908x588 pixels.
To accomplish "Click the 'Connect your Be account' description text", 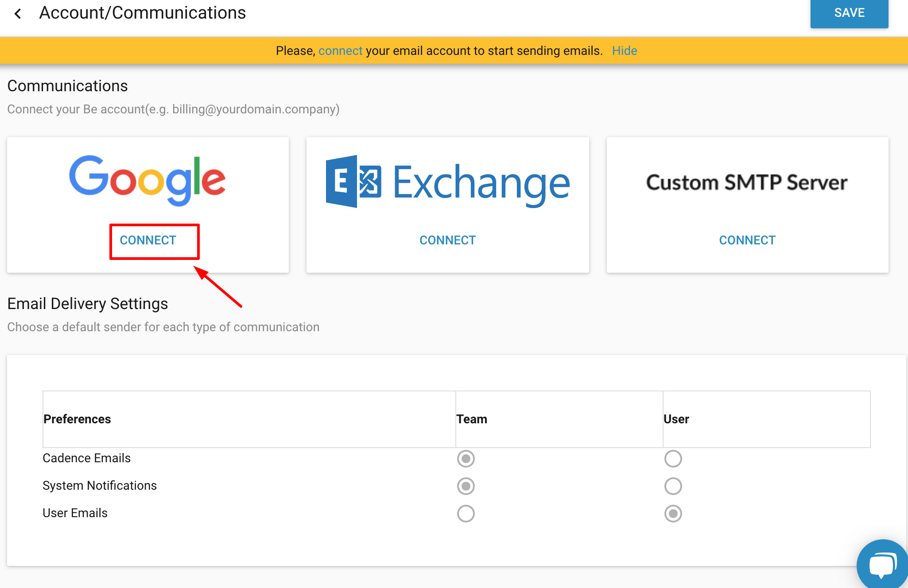I will tap(173, 109).
